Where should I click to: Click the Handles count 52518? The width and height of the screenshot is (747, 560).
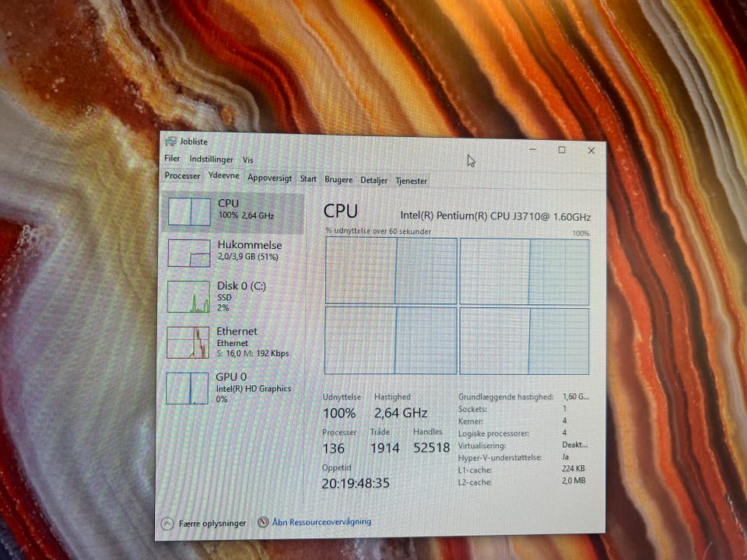432,448
